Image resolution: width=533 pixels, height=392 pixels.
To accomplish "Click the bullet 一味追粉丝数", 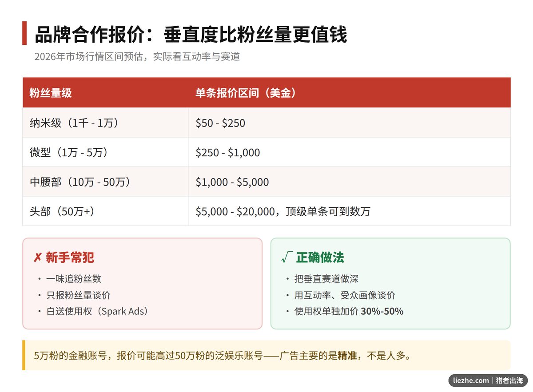I will tap(74, 279).
